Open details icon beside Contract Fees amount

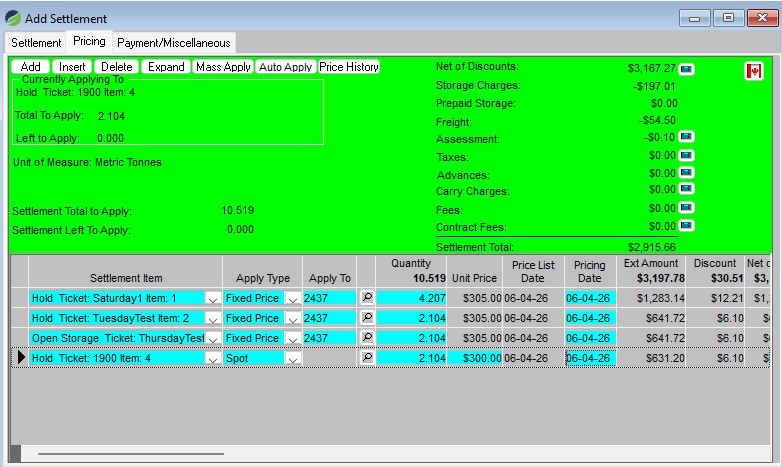click(686, 226)
